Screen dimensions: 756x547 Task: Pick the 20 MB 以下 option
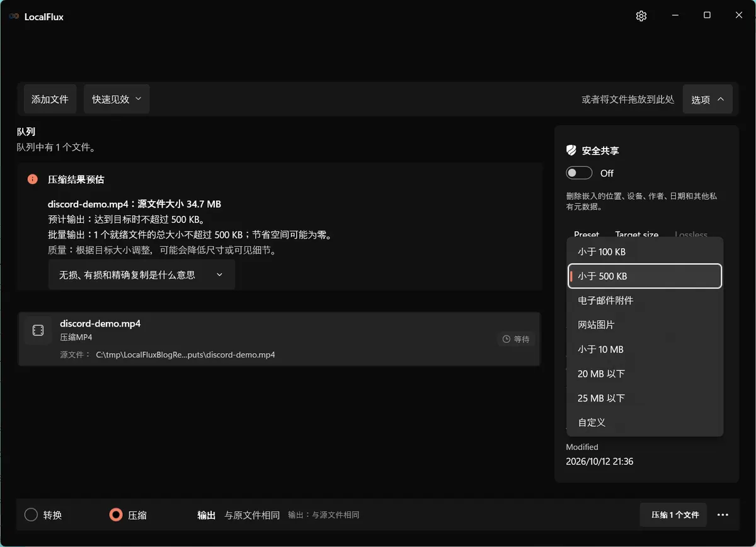click(645, 374)
